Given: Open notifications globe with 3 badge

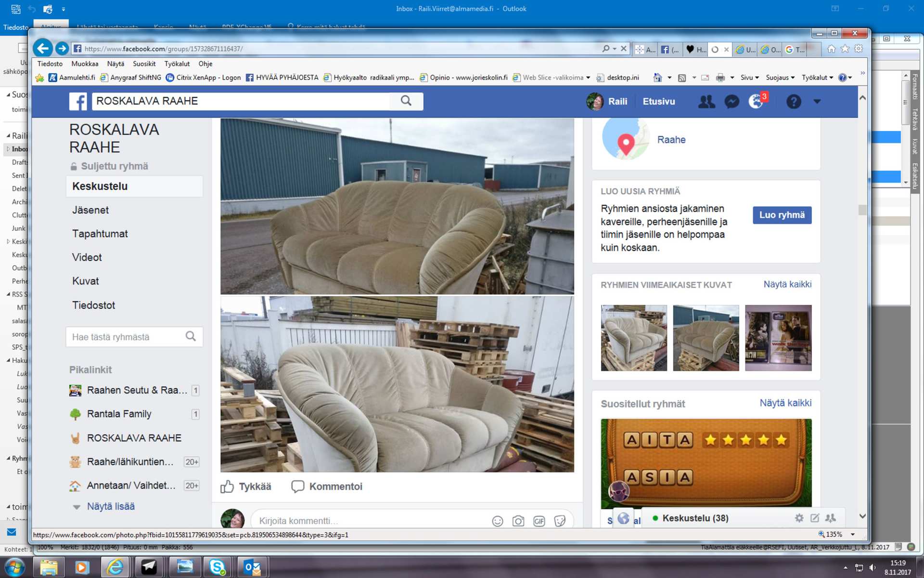Looking at the screenshot, I should click(757, 101).
